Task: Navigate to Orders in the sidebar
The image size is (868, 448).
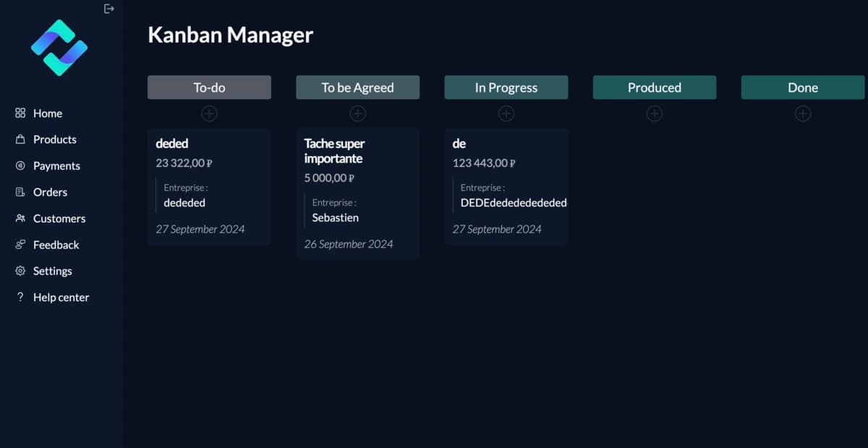Action: 50,192
